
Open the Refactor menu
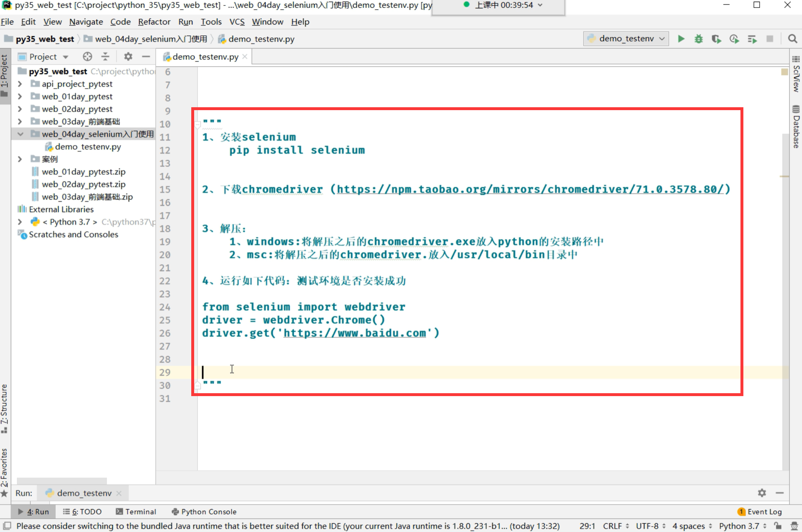(154, 22)
